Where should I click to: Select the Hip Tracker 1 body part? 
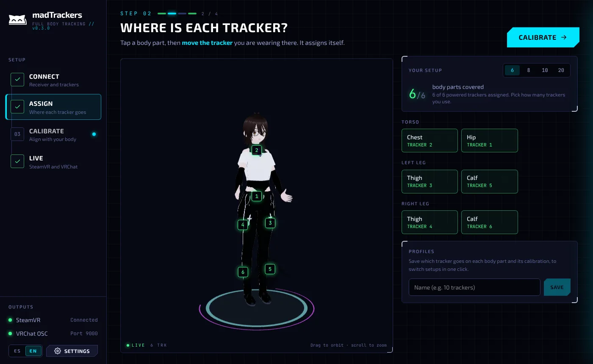click(x=489, y=141)
